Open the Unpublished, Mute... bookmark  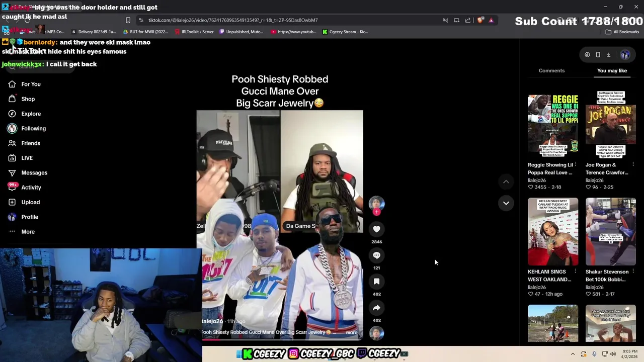pos(241,32)
